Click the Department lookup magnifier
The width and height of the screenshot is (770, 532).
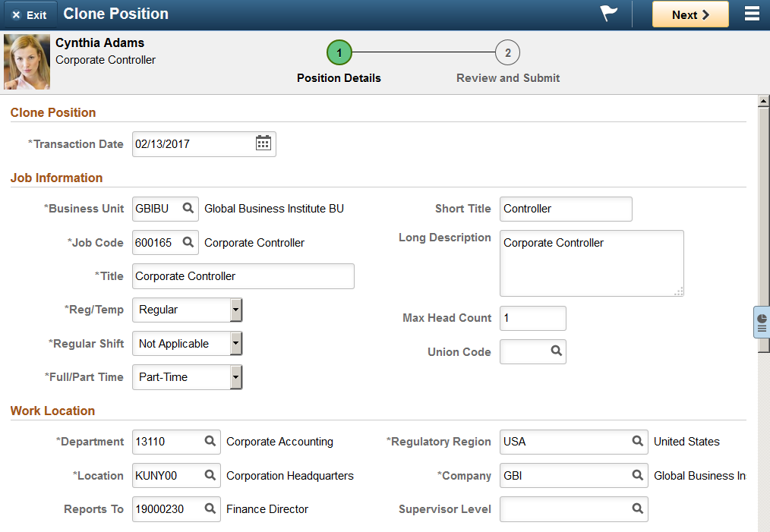click(210, 441)
